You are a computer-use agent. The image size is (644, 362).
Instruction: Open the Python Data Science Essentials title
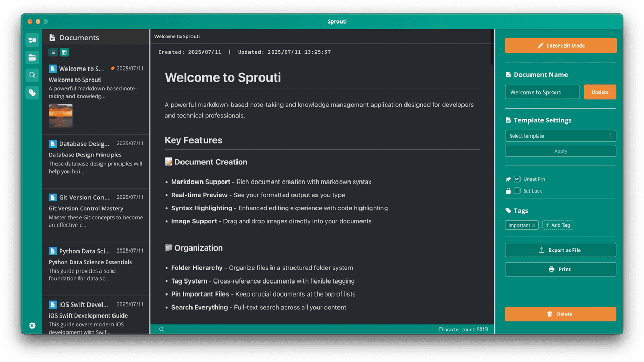[x=90, y=262]
